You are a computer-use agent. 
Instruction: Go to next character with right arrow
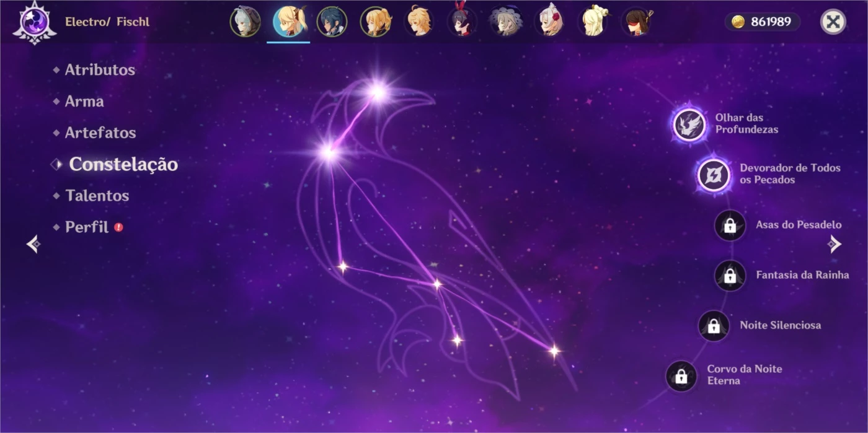click(835, 244)
